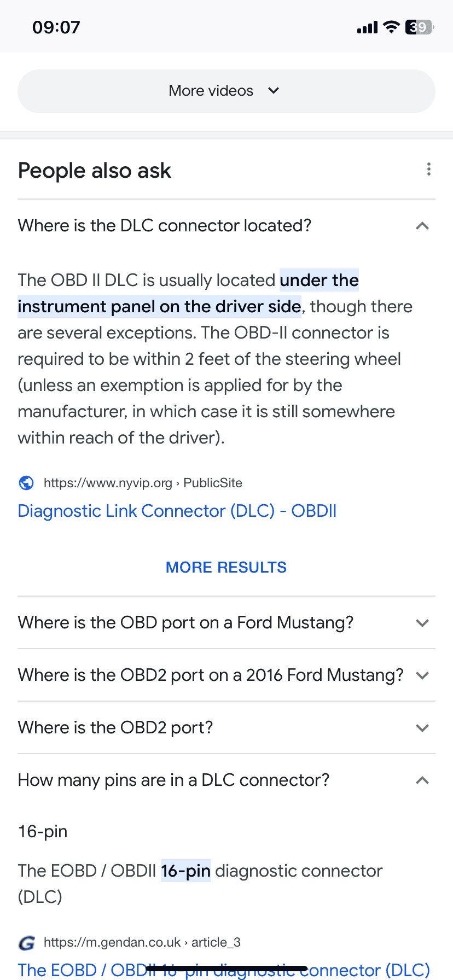
Task: Collapse the How many pins question
Action: (x=226, y=780)
